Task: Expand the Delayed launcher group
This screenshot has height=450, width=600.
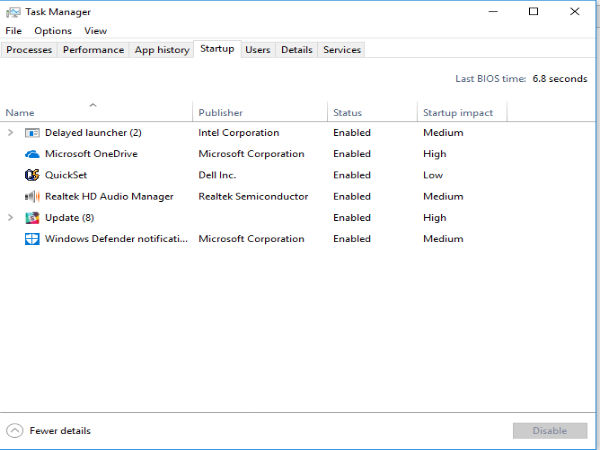Action: (11, 133)
